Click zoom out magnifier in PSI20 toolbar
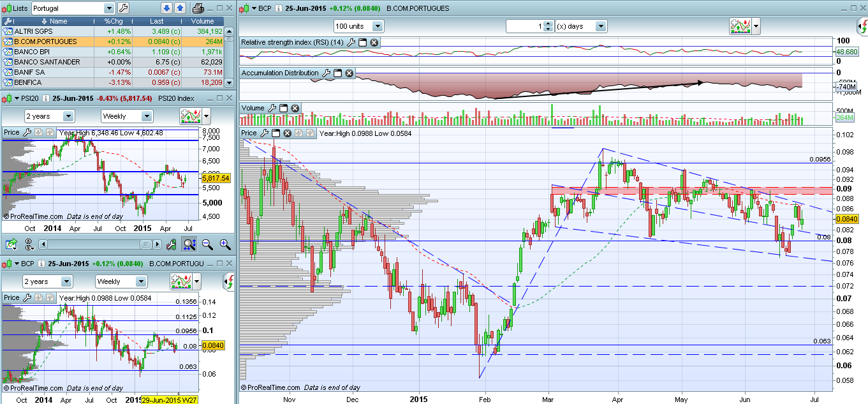 pyautogui.click(x=207, y=244)
